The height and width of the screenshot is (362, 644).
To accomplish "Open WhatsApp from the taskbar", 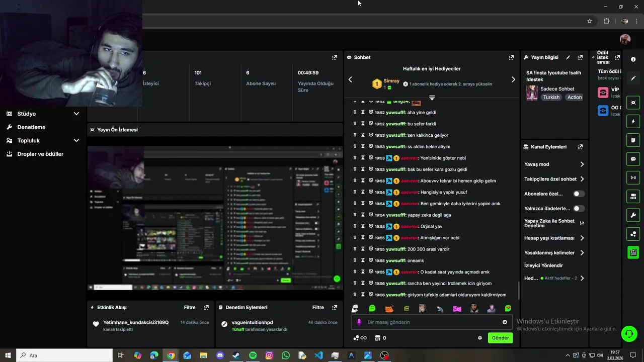I will click(x=286, y=355).
